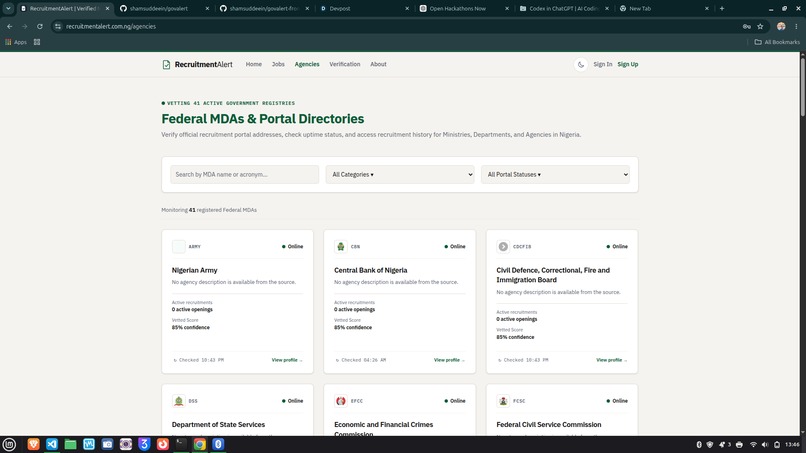Open the site information icon in address bar
The width and height of the screenshot is (806, 453).
pyautogui.click(x=58, y=26)
